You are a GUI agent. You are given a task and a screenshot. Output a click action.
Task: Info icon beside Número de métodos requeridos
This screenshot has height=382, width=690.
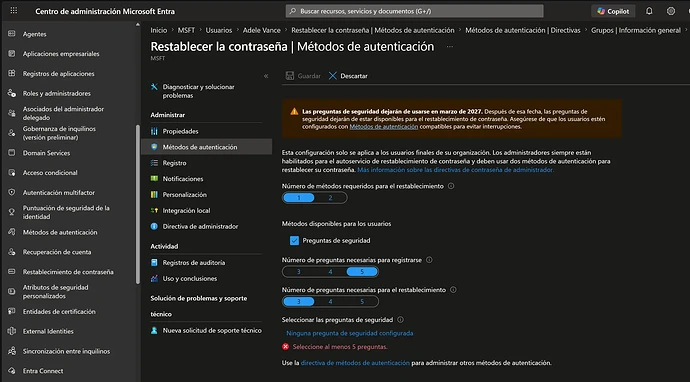coord(451,186)
